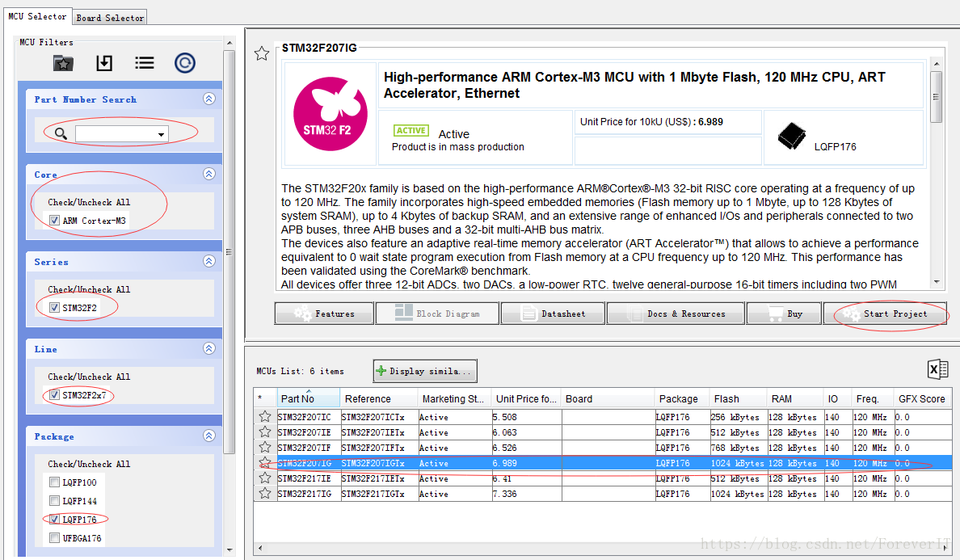Click the MCU list horizontal scrollbar
960x560 pixels.
click(603, 548)
